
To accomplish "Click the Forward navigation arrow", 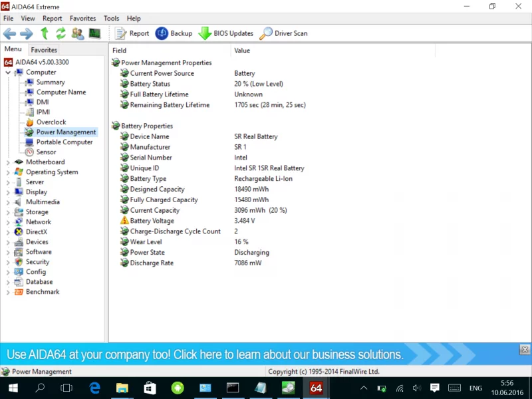I will click(x=26, y=33).
